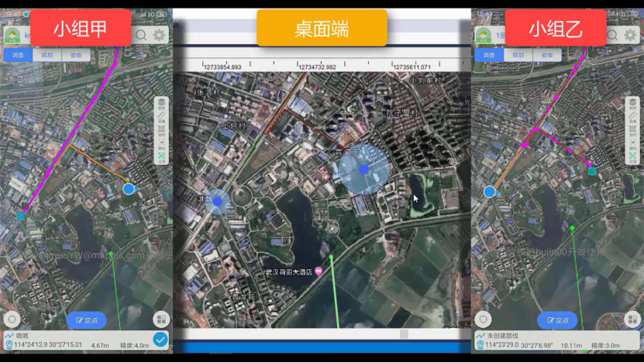Tap the locate-me circle button in 小组乙
Screen dimensions: 644x363
(483, 320)
